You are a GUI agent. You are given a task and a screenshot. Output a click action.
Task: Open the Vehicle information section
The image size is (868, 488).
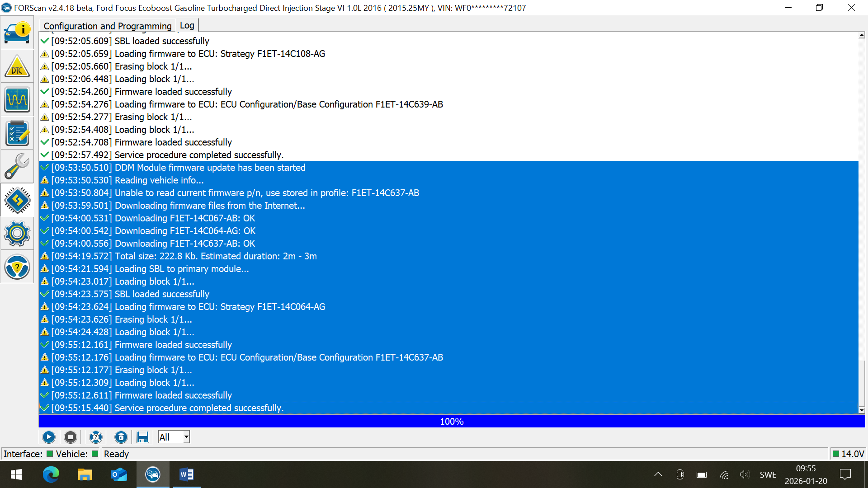(17, 33)
